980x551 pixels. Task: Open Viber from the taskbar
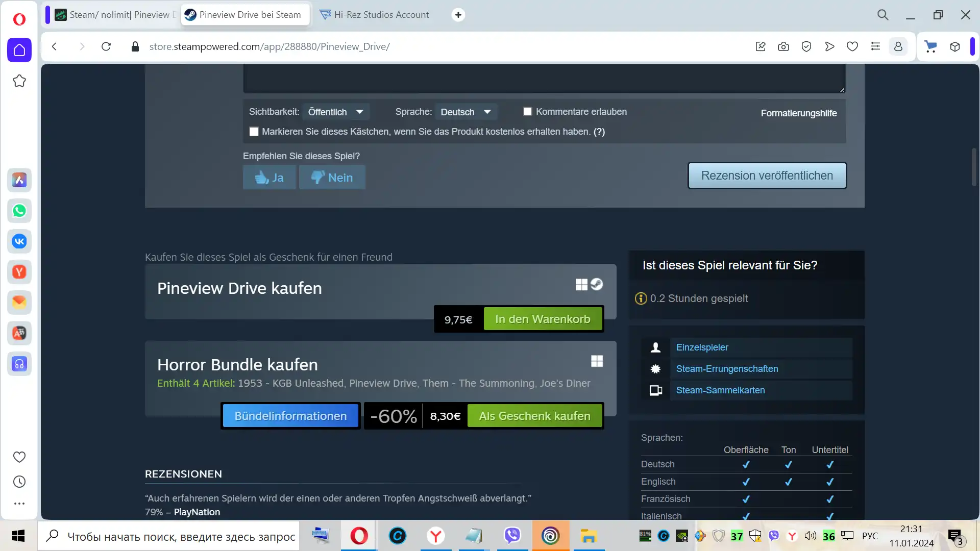click(x=512, y=536)
